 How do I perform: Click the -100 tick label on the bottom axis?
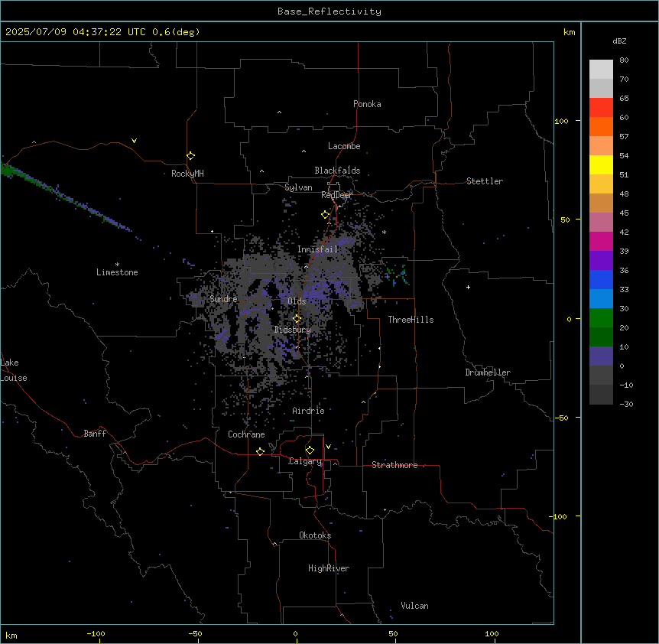pos(96,634)
